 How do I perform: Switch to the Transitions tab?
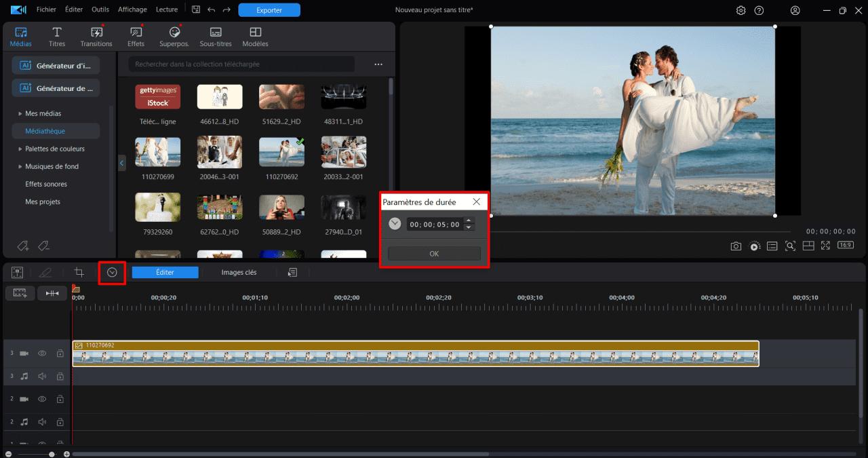[96, 37]
